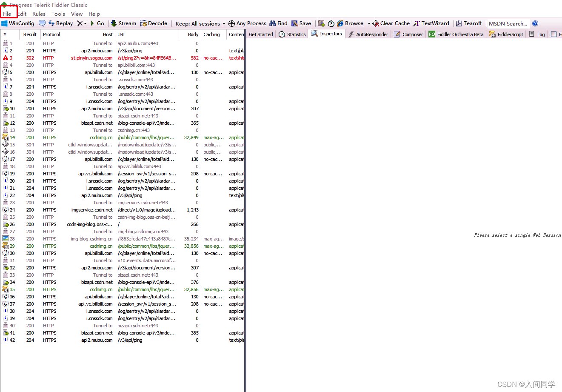Open the Rules menu
The height and width of the screenshot is (392, 562).
(39, 14)
